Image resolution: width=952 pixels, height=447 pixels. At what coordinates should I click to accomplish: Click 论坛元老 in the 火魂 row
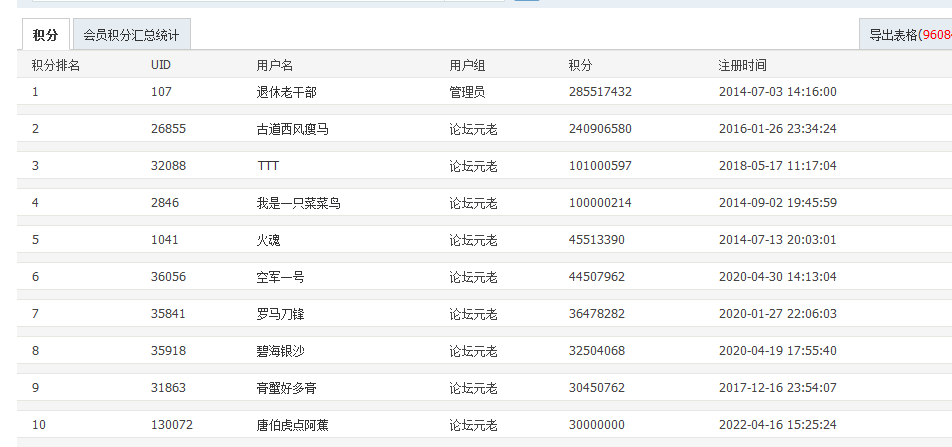click(473, 240)
